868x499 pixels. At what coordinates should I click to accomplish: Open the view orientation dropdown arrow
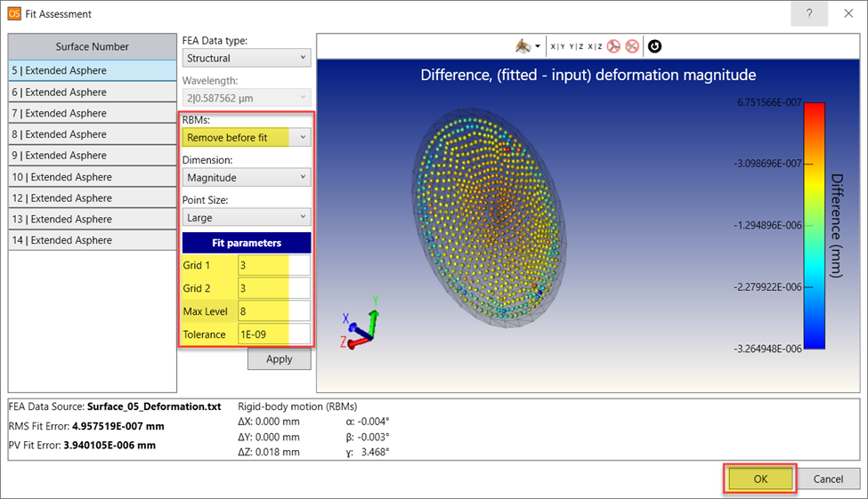click(538, 46)
